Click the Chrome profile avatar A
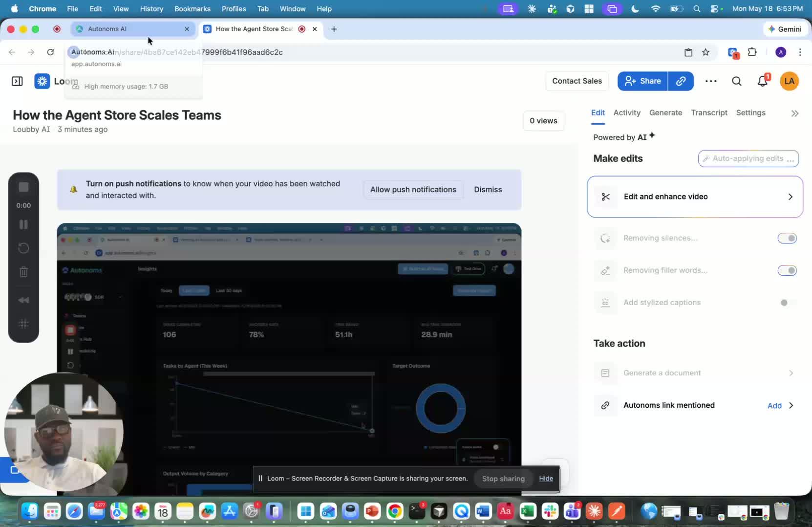The width and height of the screenshot is (812, 527). pyautogui.click(x=781, y=52)
